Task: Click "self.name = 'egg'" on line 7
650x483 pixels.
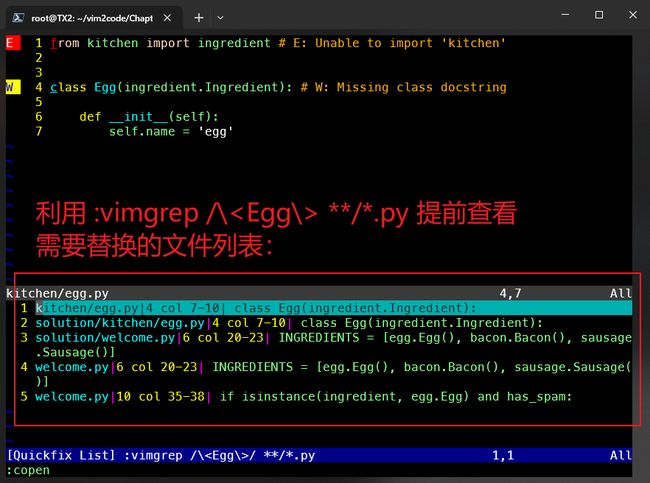Action: 171,131
